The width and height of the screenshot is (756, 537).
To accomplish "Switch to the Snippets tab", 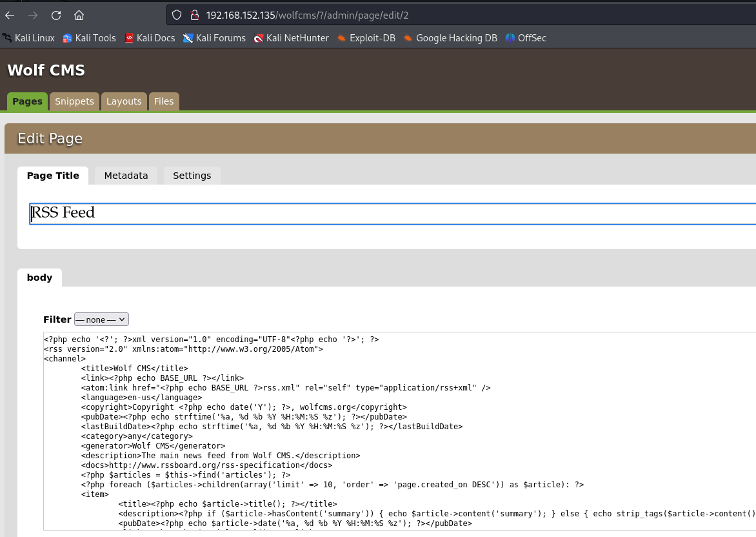I will (74, 101).
